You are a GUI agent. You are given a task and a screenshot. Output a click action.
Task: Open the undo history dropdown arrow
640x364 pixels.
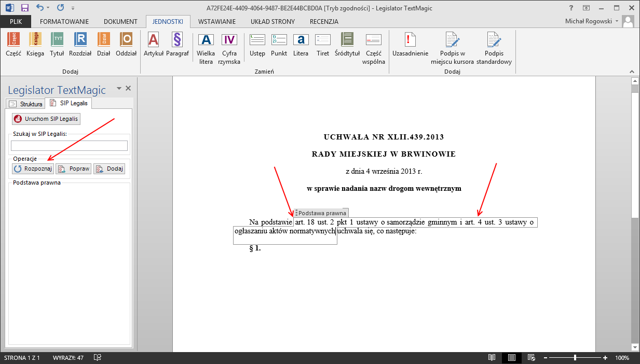pos(48,8)
